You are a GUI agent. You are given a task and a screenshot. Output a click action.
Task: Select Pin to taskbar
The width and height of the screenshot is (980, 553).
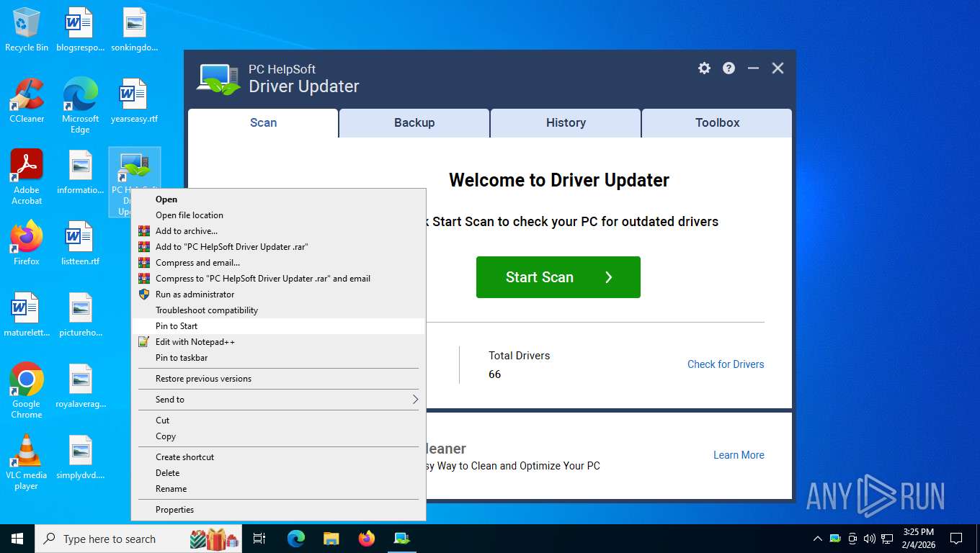pos(278,358)
